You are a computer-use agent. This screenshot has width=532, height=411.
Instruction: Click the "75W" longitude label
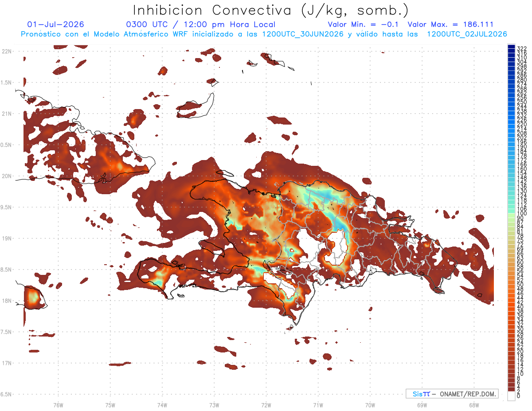110,404
